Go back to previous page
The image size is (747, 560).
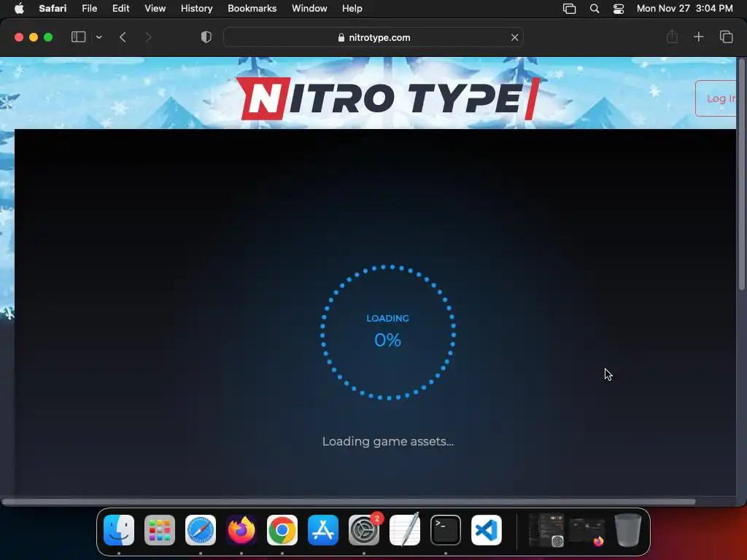click(x=123, y=37)
